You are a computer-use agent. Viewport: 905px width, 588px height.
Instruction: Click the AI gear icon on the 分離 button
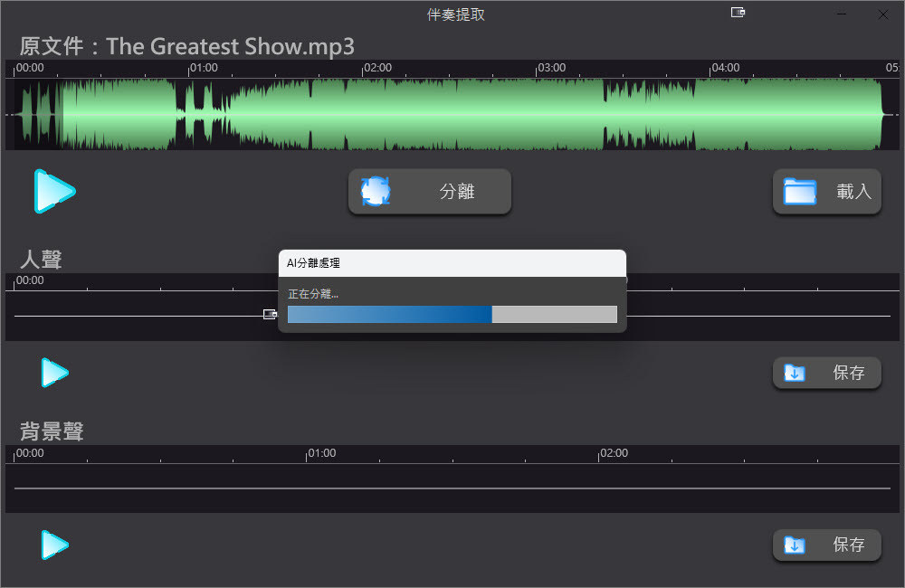pyautogui.click(x=376, y=191)
